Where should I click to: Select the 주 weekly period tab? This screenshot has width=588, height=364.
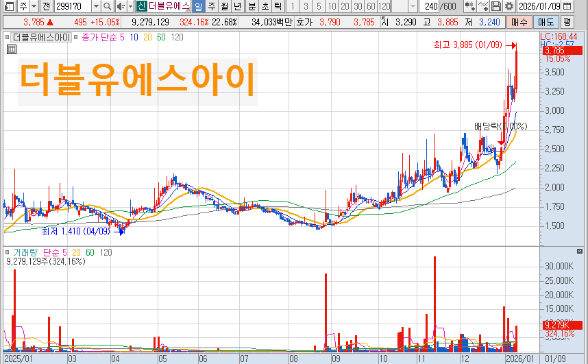[x=212, y=6]
